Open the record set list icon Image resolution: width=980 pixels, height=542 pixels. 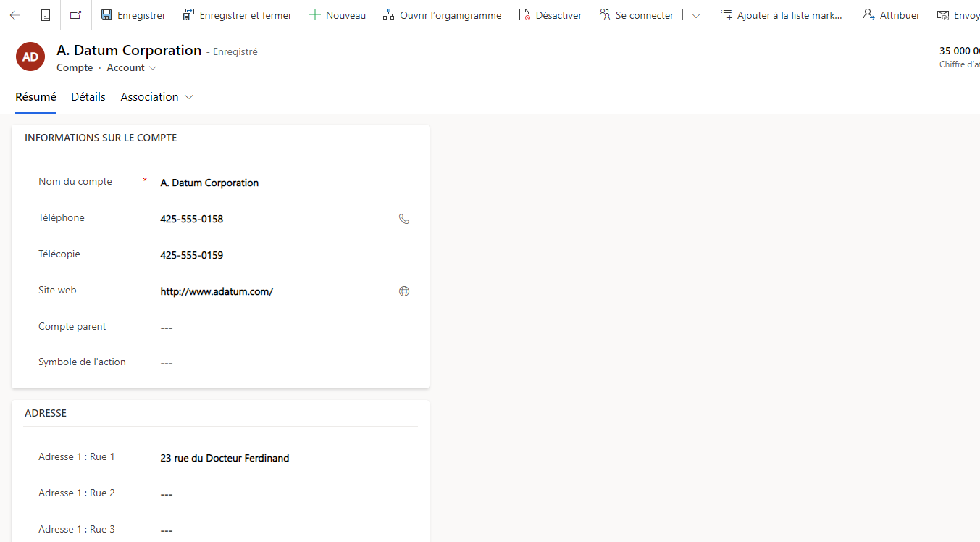(46, 15)
